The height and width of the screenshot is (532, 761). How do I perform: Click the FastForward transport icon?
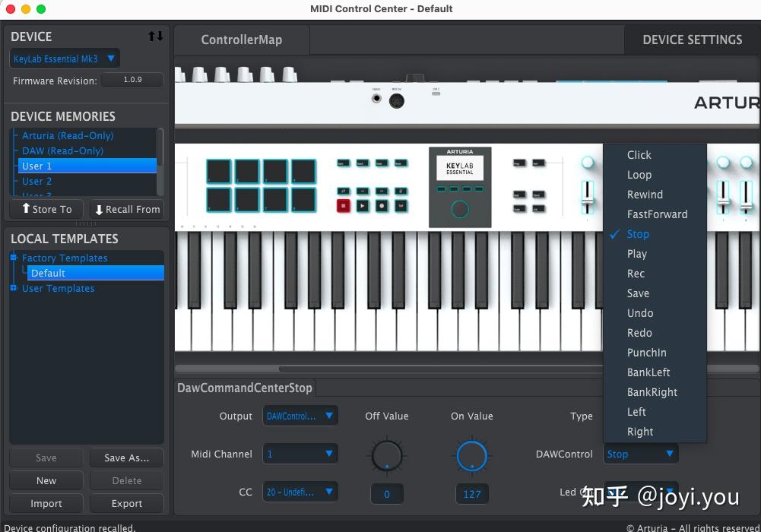click(380, 191)
